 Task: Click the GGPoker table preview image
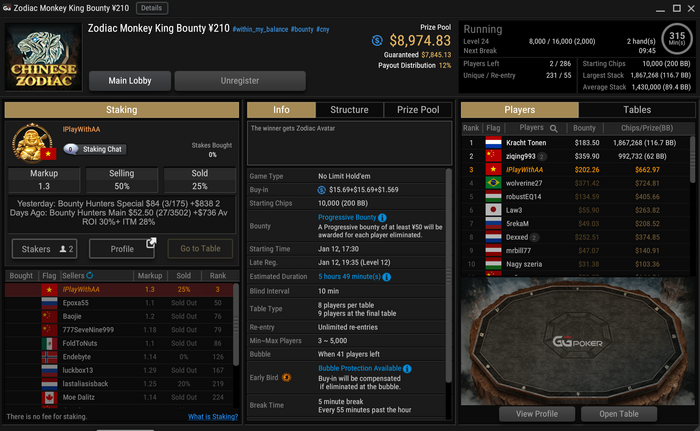[578, 341]
